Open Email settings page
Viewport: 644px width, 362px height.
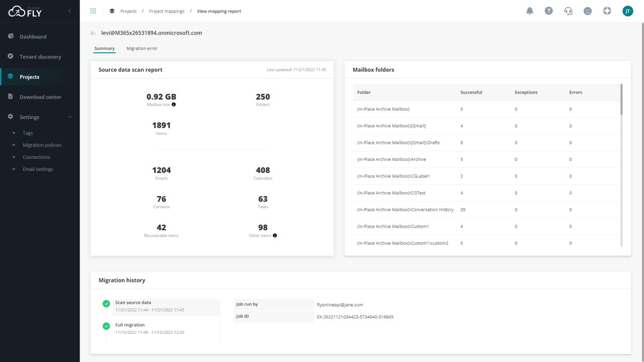[x=38, y=169]
